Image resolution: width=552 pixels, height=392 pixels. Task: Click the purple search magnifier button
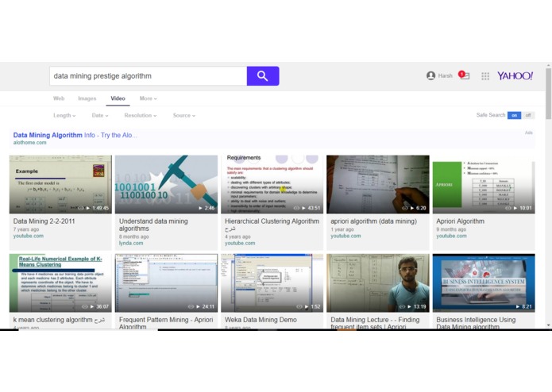(263, 76)
